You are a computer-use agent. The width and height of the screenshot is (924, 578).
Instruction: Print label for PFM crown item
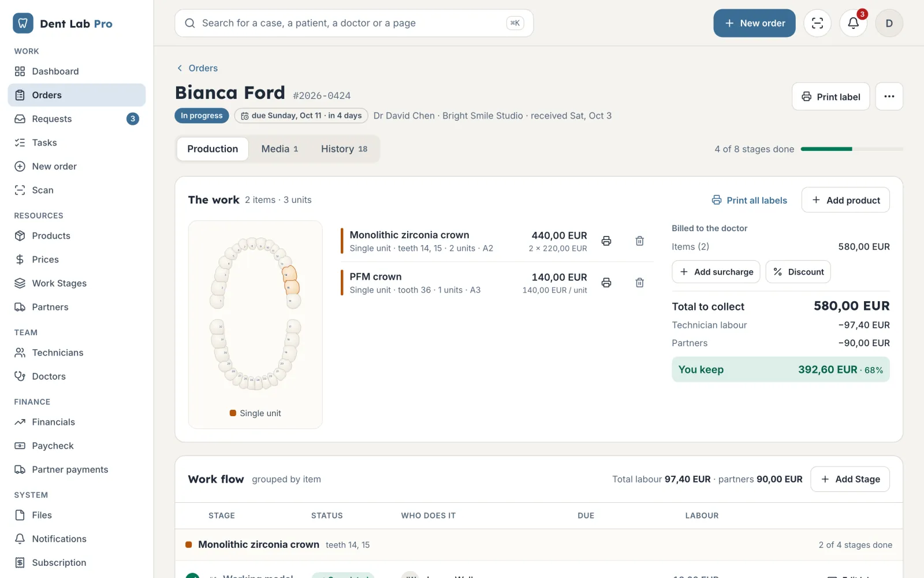tap(606, 283)
